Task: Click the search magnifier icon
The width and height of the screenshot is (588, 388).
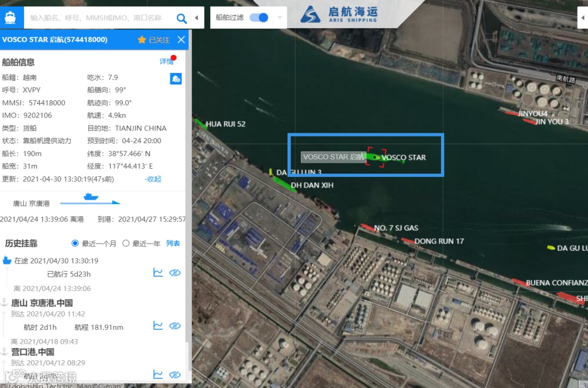Action: (x=181, y=18)
